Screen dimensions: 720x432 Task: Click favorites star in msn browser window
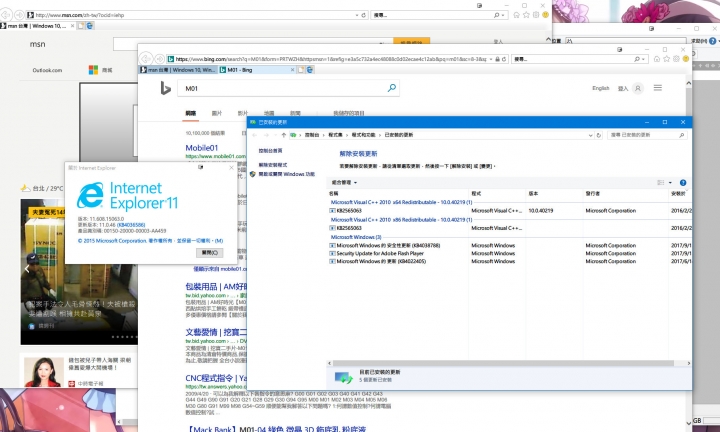(526, 15)
